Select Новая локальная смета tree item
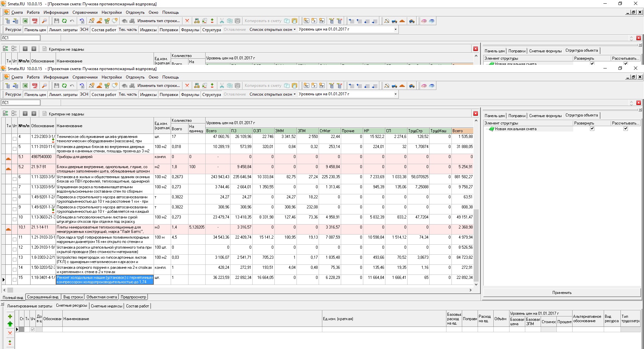 click(516, 129)
